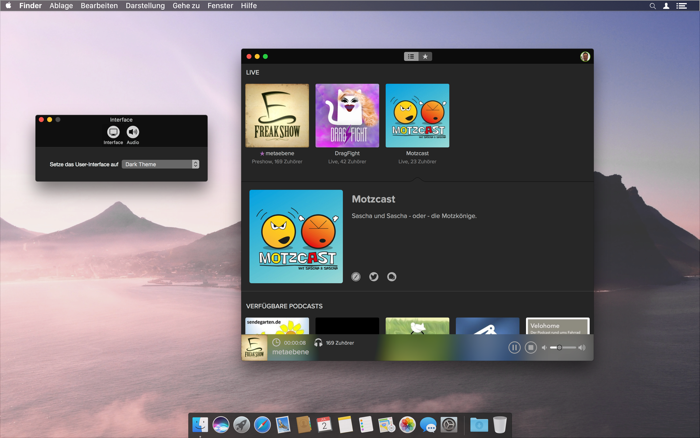Screen dimensions: 700x438
Task: Open the blue podcast thumbnail
Action: 488,326
